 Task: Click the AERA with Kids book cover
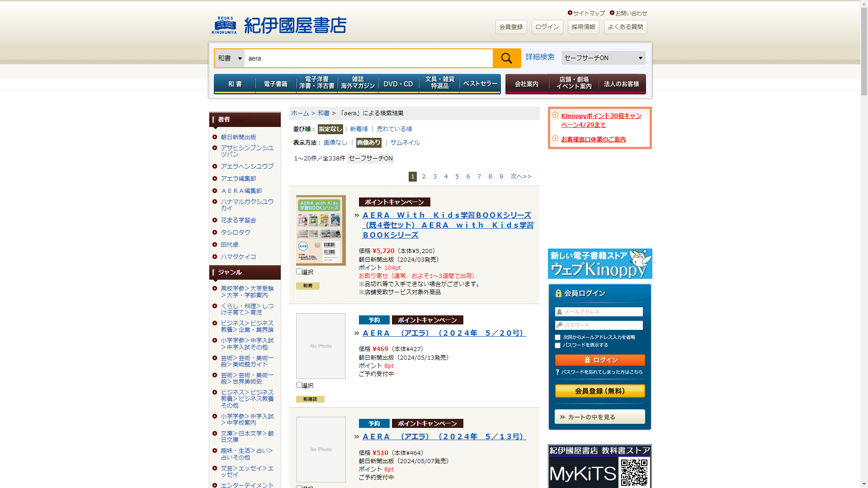pos(321,230)
